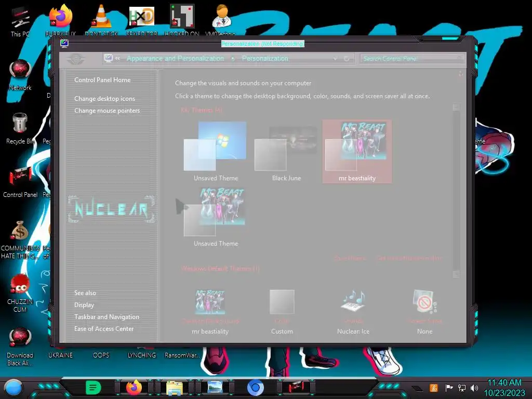Screen dimensions: 532x399
Task: Open the OOPS desktop item
Action: (101, 355)
